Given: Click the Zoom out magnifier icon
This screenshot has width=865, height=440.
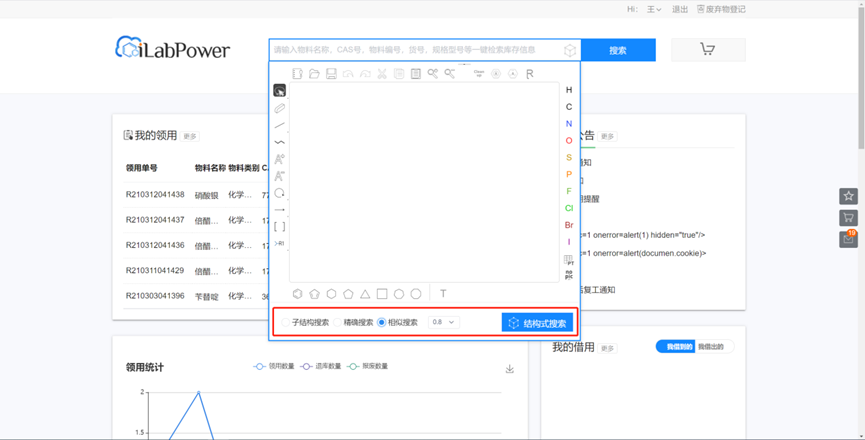Looking at the screenshot, I should pos(450,74).
